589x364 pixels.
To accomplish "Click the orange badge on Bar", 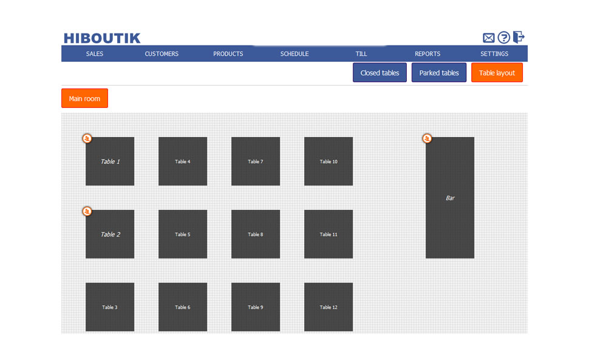I will tap(427, 139).
